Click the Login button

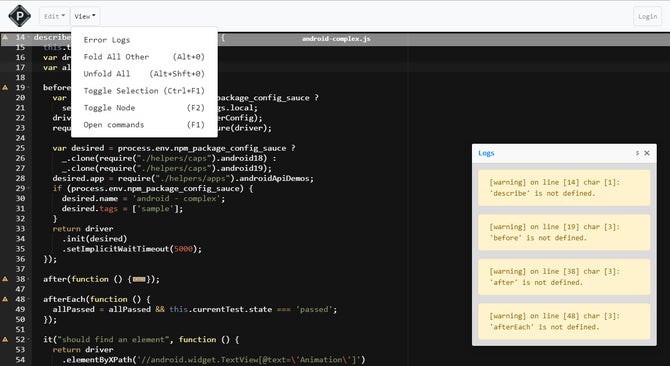pyautogui.click(x=647, y=16)
